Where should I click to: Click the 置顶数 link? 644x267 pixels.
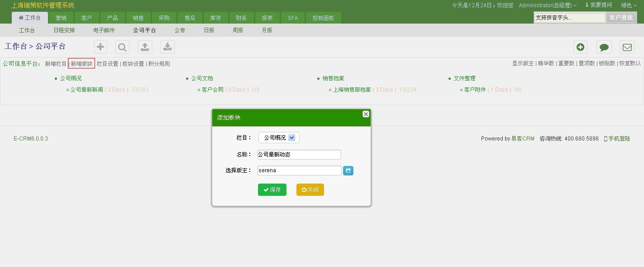(587, 63)
